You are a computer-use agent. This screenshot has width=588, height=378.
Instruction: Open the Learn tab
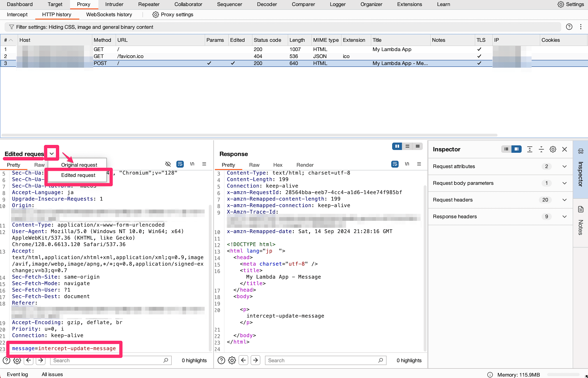coord(443,4)
